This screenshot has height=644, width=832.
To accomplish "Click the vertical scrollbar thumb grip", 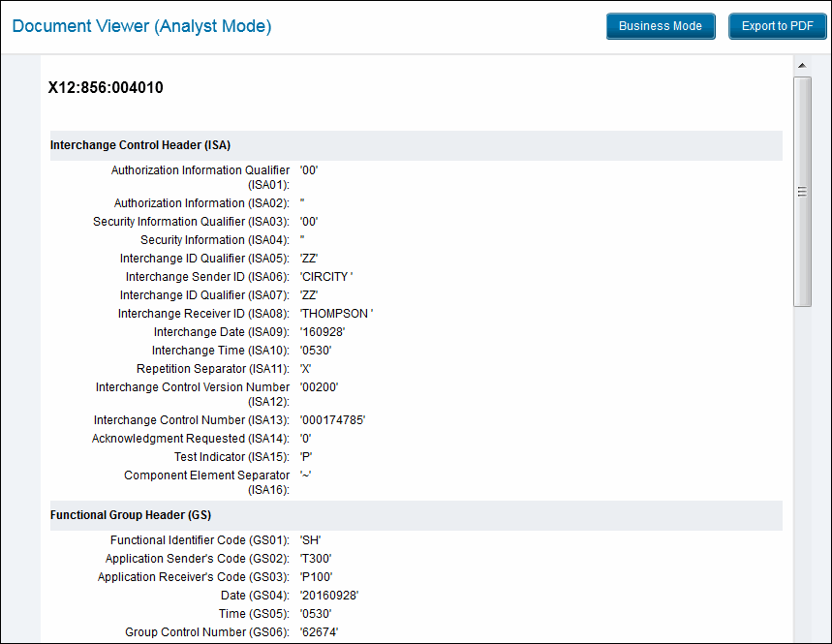I will (802, 192).
